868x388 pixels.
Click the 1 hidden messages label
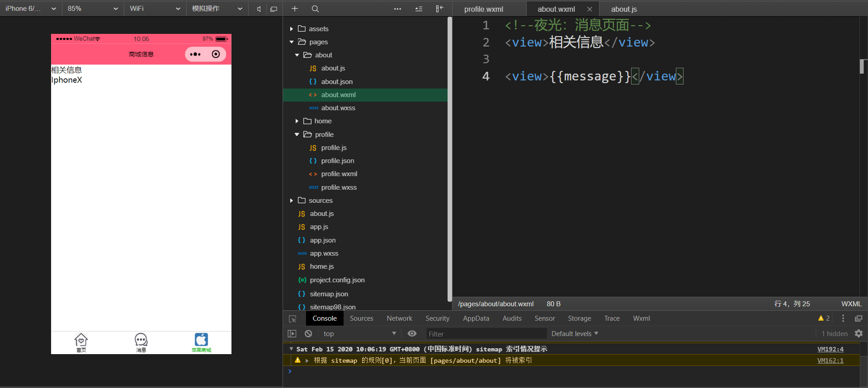(x=835, y=334)
